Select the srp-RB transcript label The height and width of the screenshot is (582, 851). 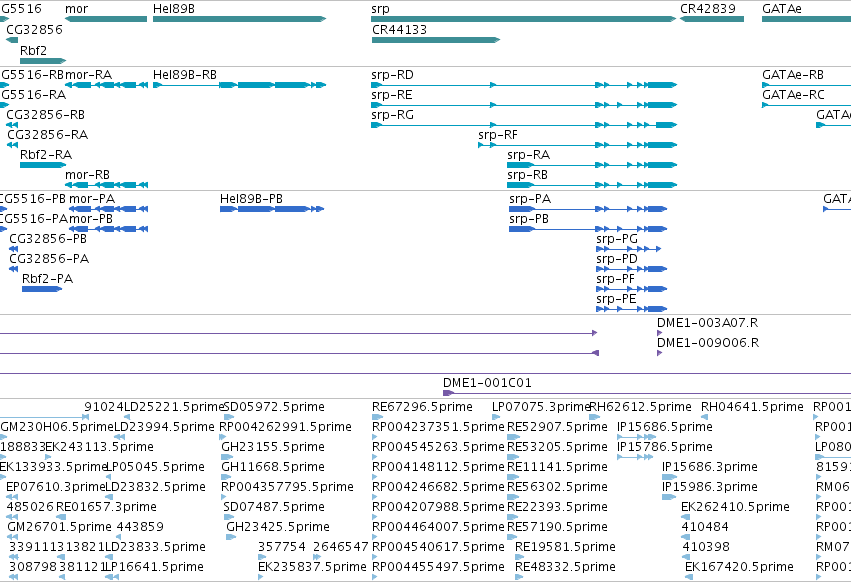(x=528, y=175)
